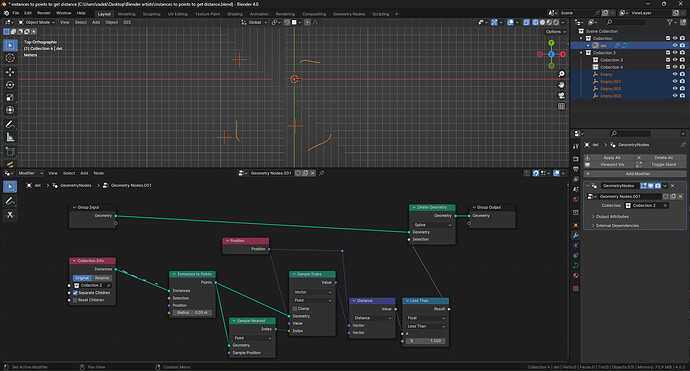
Task: Click the Delete All button
Action: pos(661,158)
